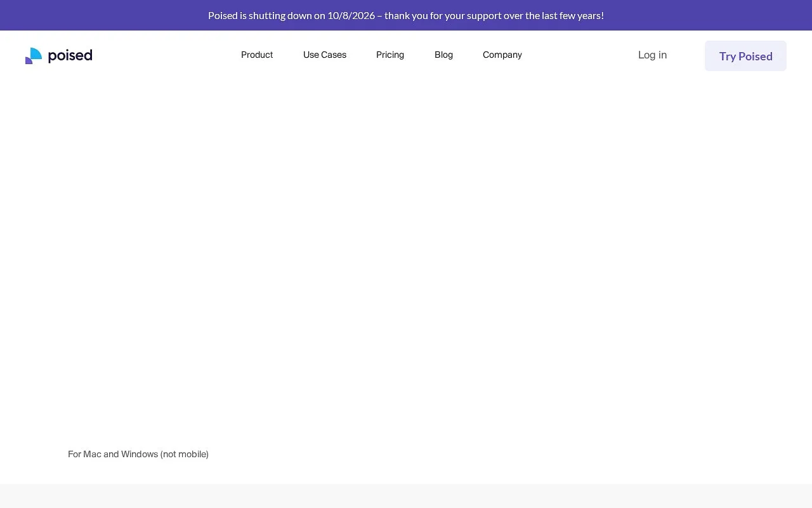Viewport: 812px width, 508px height.
Task: Open the Product menu
Action: point(257,55)
